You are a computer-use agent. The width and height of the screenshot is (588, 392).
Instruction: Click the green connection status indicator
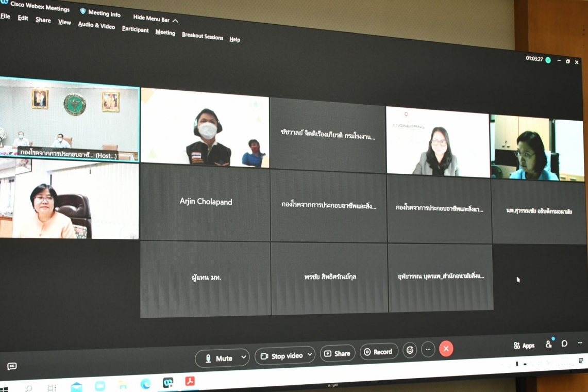click(548, 60)
